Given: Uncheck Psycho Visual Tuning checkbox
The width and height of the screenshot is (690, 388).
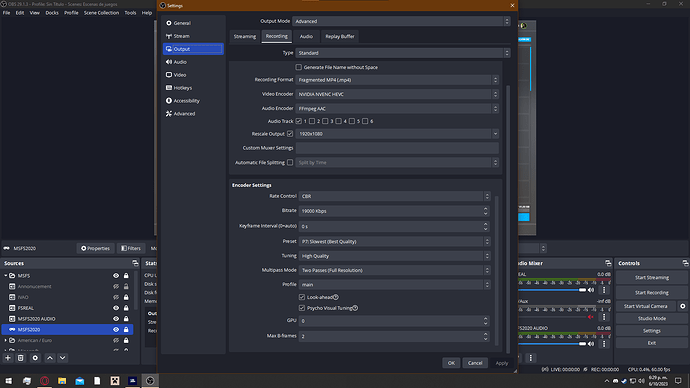Looking at the screenshot, I should [x=302, y=308].
